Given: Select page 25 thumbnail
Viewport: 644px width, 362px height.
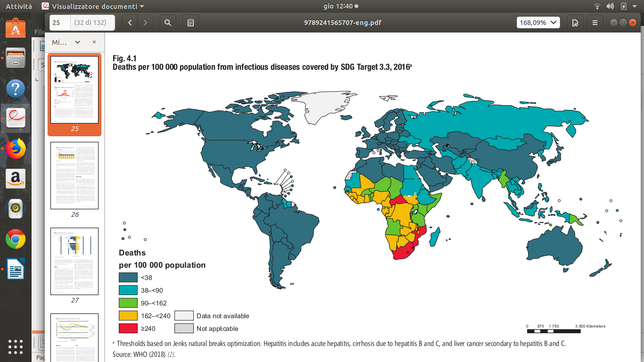Looking at the screenshot, I should point(74,90).
